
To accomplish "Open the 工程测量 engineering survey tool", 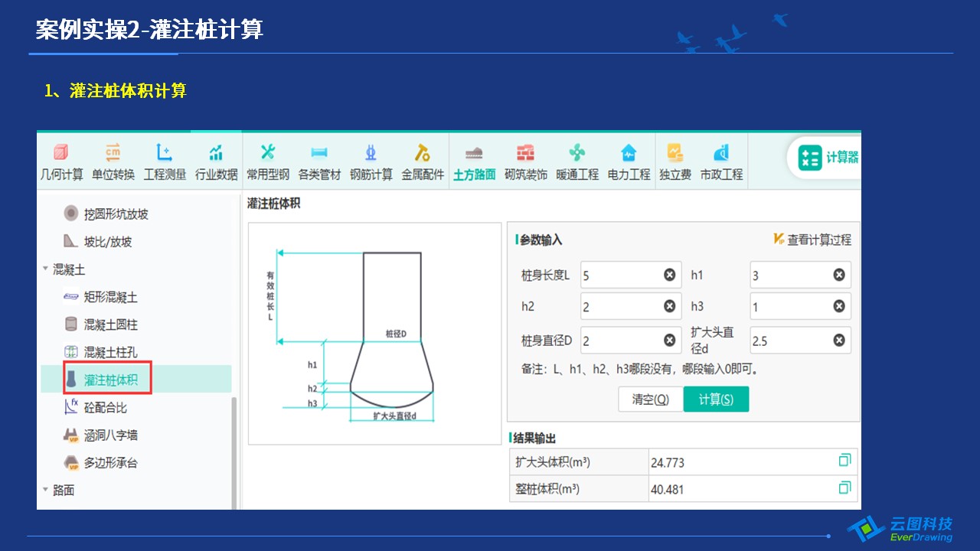I will [x=165, y=161].
